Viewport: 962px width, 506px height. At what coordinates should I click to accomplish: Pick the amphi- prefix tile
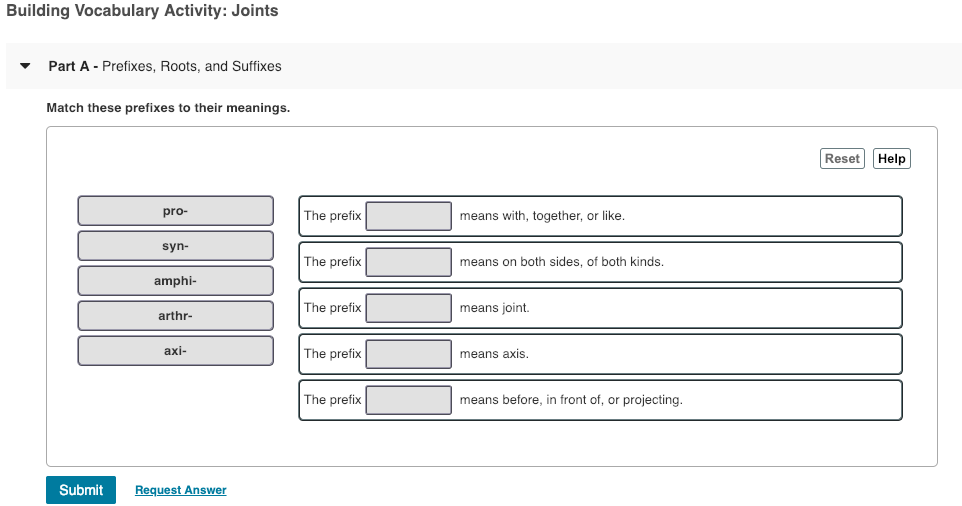coord(175,281)
